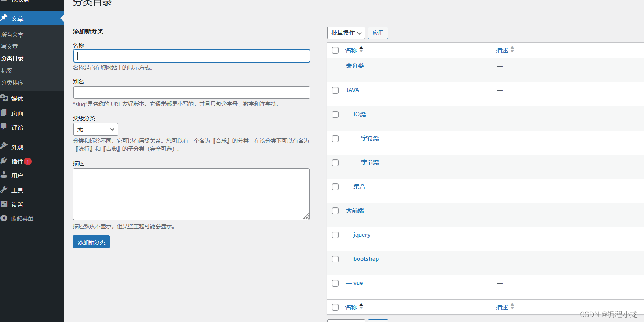Click the 设置 settings icon
Image resolution: width=644 pixels, height=322 pixels.
4,204
